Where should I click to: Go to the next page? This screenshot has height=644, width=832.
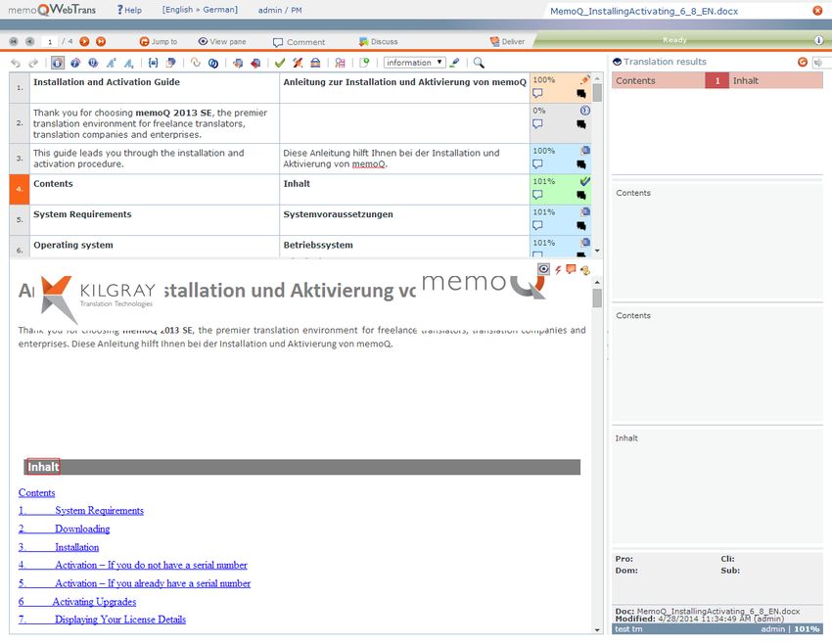coord(84,41)
